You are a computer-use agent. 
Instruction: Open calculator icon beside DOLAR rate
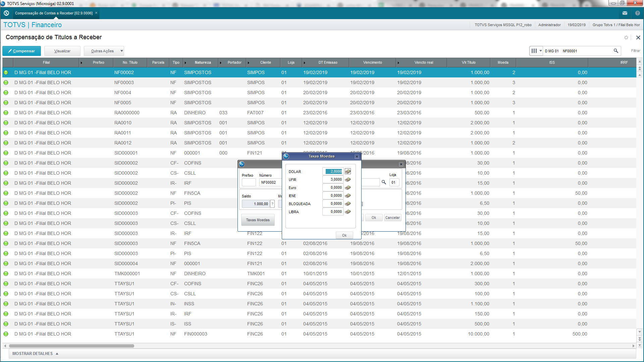point(348,172)
